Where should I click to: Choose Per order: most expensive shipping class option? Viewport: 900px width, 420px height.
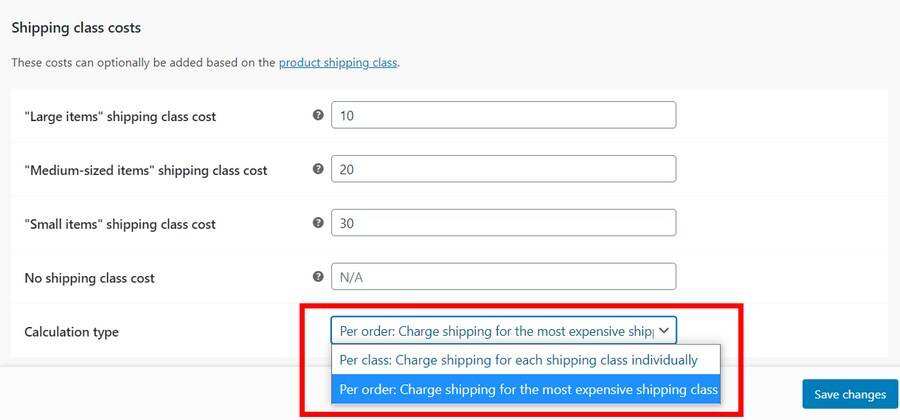[x=526, y=389]
